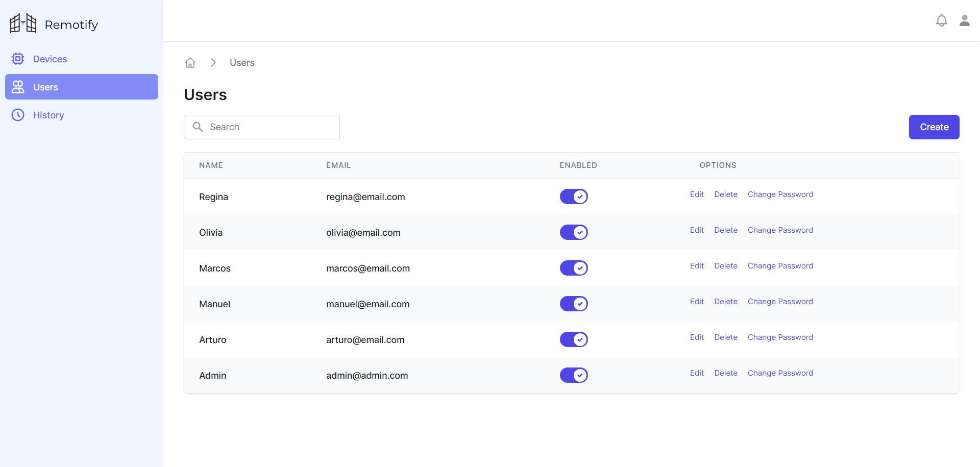Delete the Regina user
The image size is (980, 467).
point(726,194)
